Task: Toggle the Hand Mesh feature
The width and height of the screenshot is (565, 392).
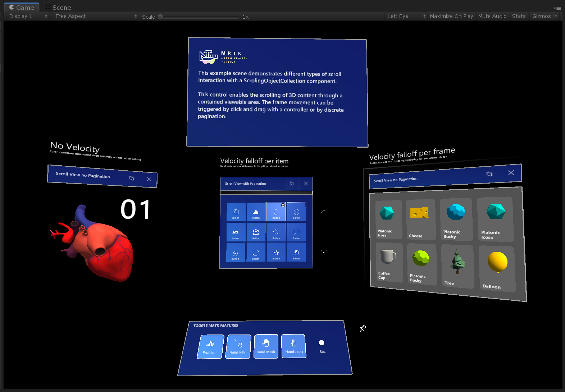Action: point(266,346)
